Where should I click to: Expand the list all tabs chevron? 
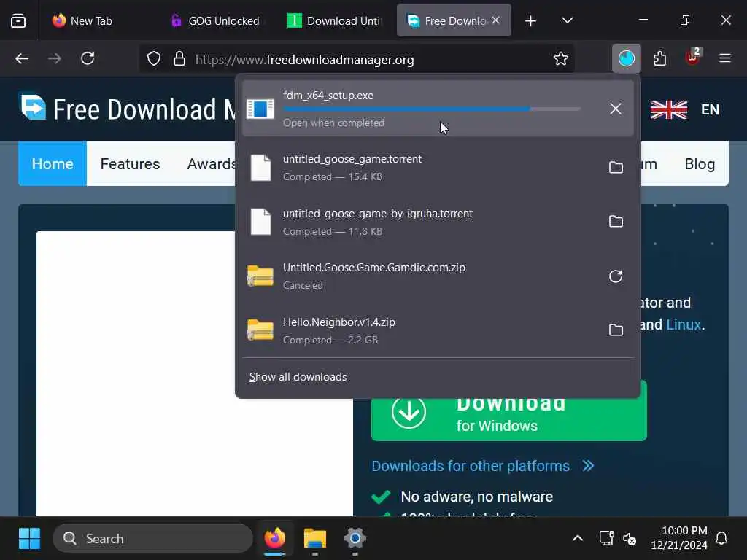click(567, 20)
